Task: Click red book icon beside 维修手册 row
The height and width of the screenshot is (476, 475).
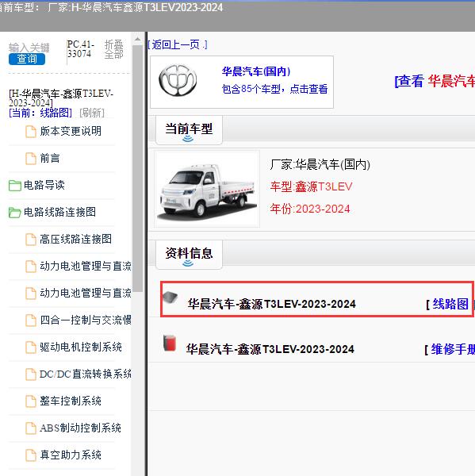Action: point(170,344)
